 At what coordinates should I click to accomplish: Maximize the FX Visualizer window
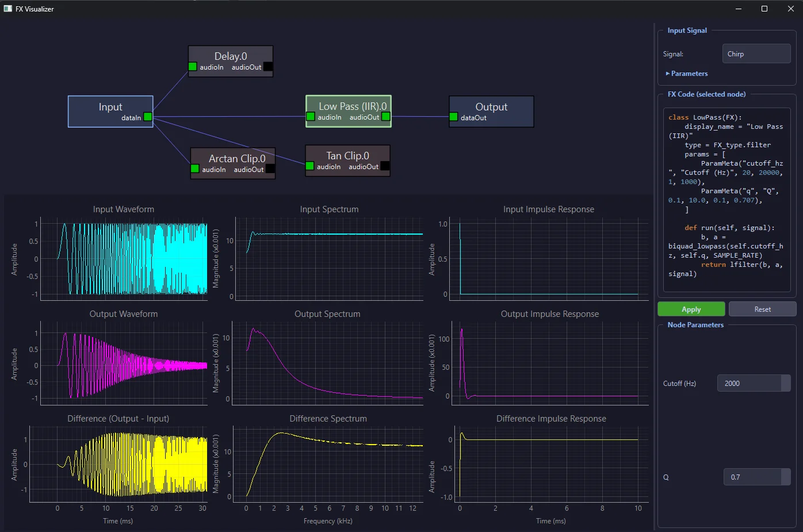tap(764, 9)
